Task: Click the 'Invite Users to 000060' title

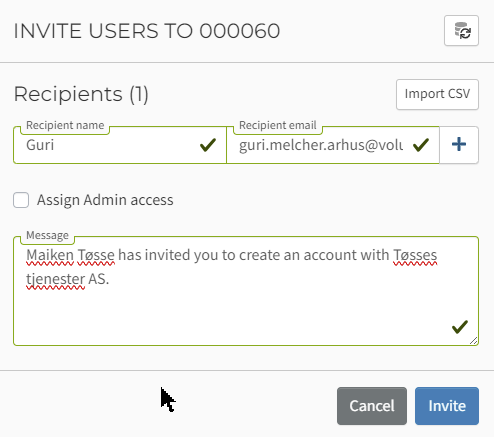Action: (x=147, y=31)
